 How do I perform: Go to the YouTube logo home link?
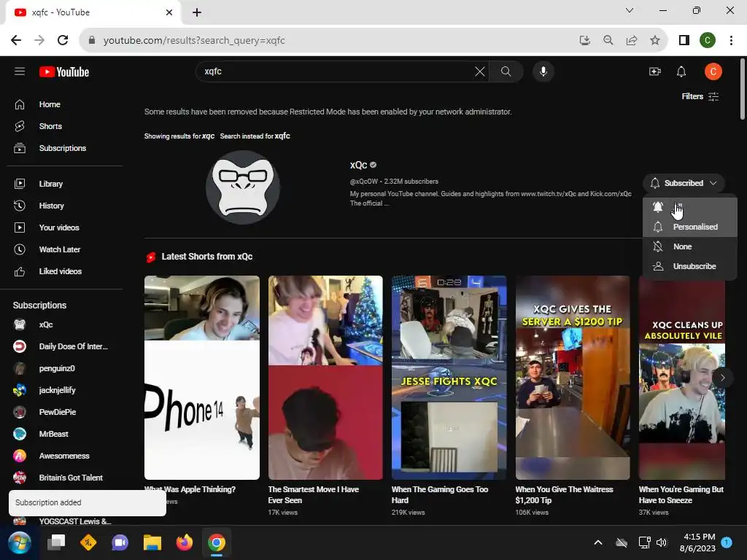tap(64, 72)
